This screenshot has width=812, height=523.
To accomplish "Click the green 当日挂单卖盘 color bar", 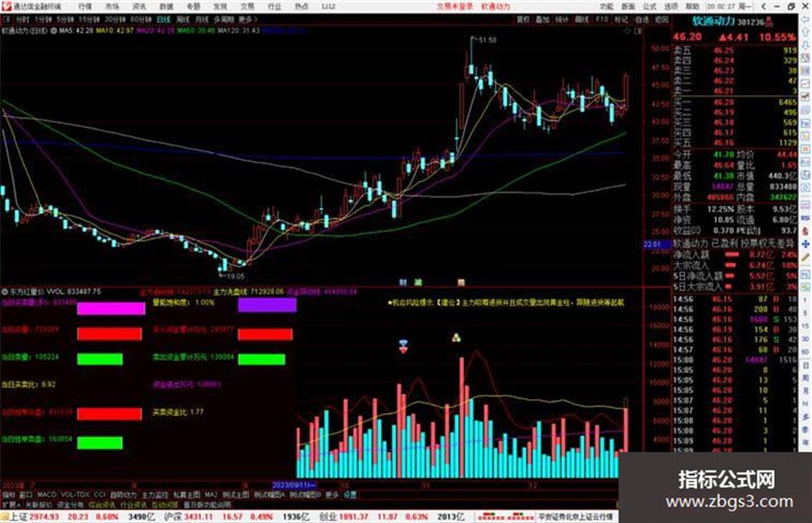I will [x=100, y=443].
